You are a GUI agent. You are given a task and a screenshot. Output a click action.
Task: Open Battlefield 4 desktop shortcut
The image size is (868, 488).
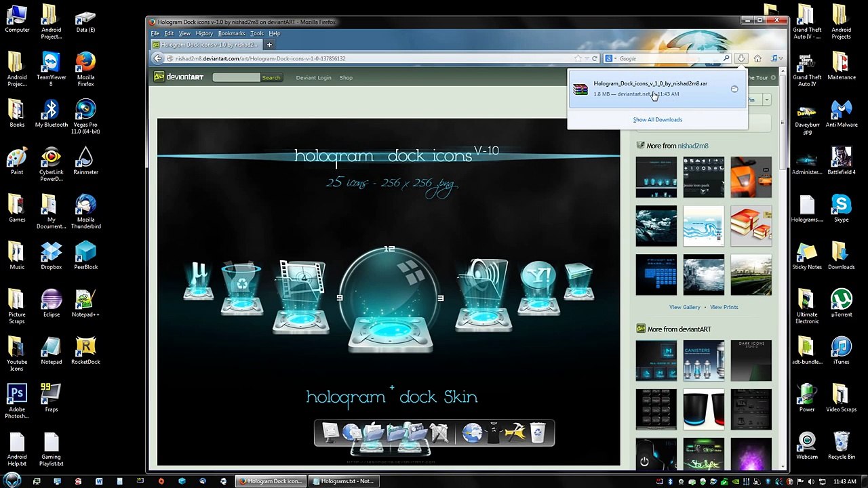pos(841,161)
